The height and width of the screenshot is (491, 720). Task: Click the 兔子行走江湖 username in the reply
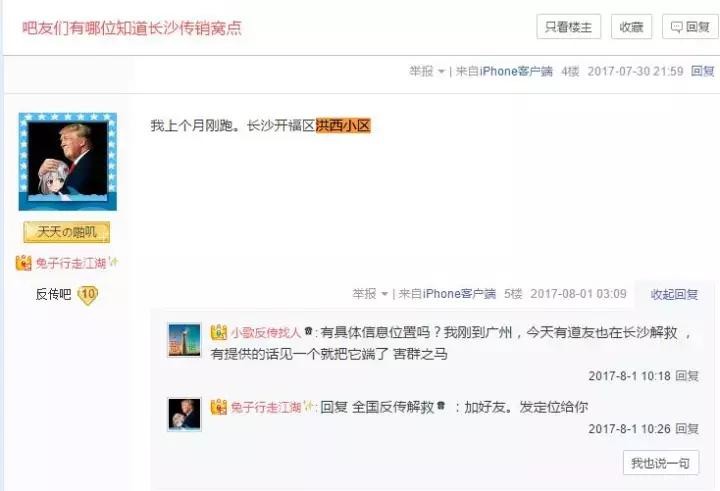pyautogui.click(x=266, y=407)
